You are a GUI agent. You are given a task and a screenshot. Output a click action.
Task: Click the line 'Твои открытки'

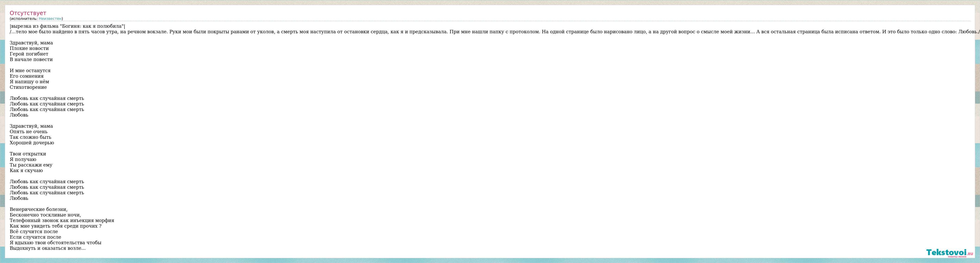pos(28,154)
